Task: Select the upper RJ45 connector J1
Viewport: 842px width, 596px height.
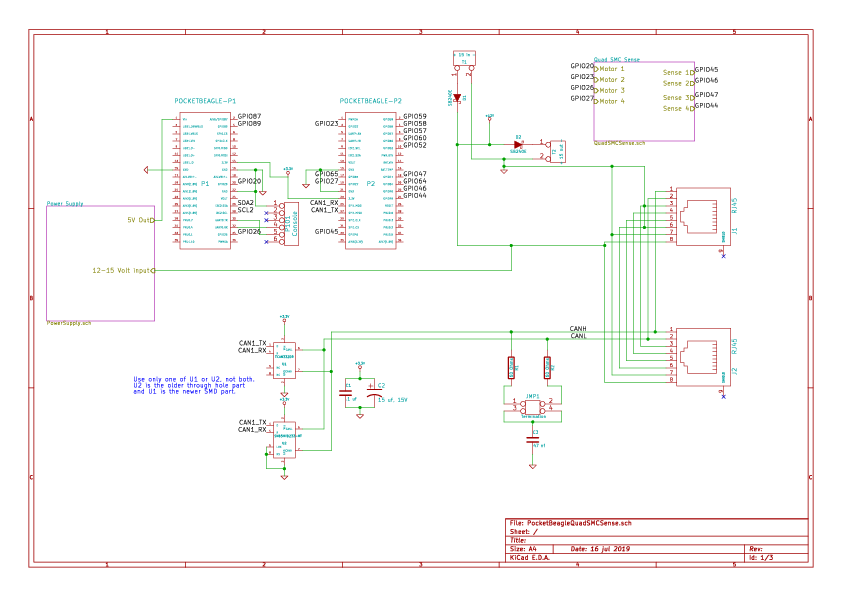Action: (703, 216)
